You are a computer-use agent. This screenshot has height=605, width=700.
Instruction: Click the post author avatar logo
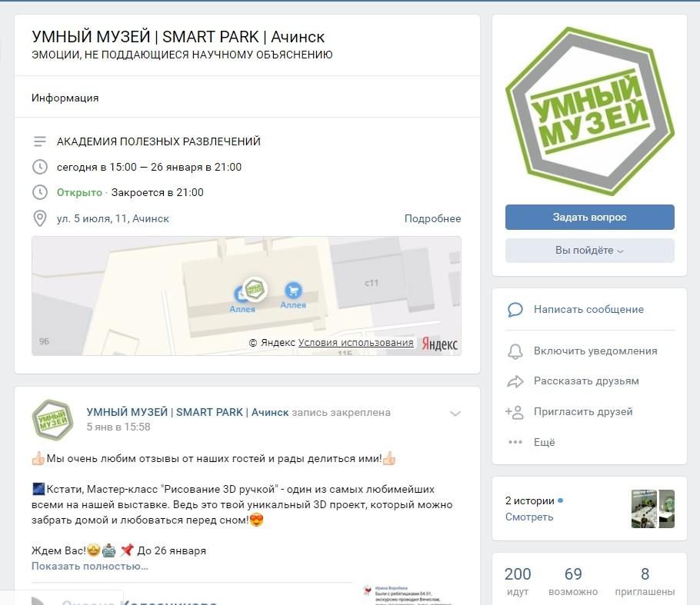[x=52, y=420]
